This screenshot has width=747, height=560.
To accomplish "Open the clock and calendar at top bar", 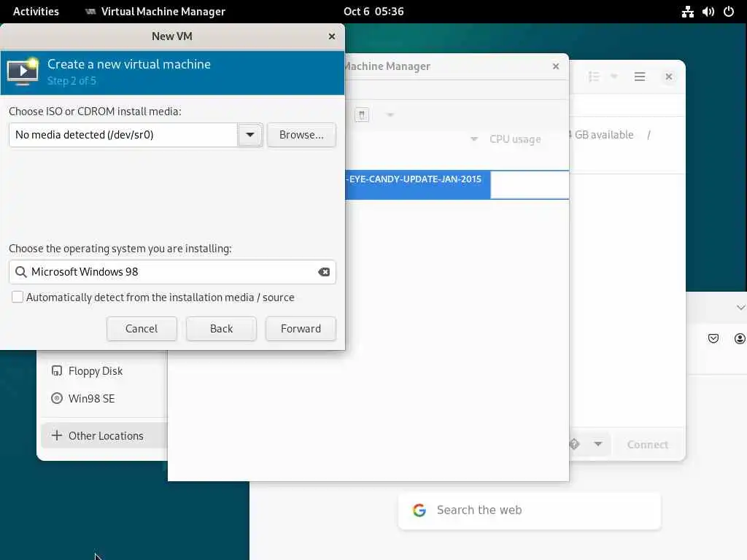I will click(373, 12).
